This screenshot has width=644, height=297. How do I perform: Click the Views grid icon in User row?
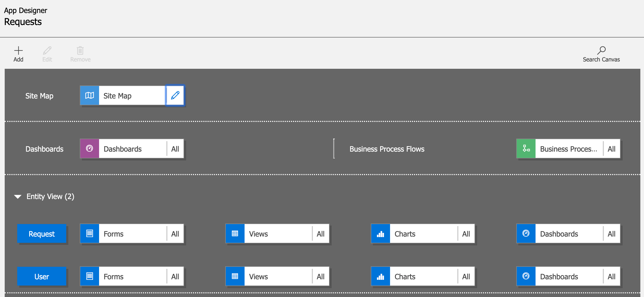click(235, 276)
